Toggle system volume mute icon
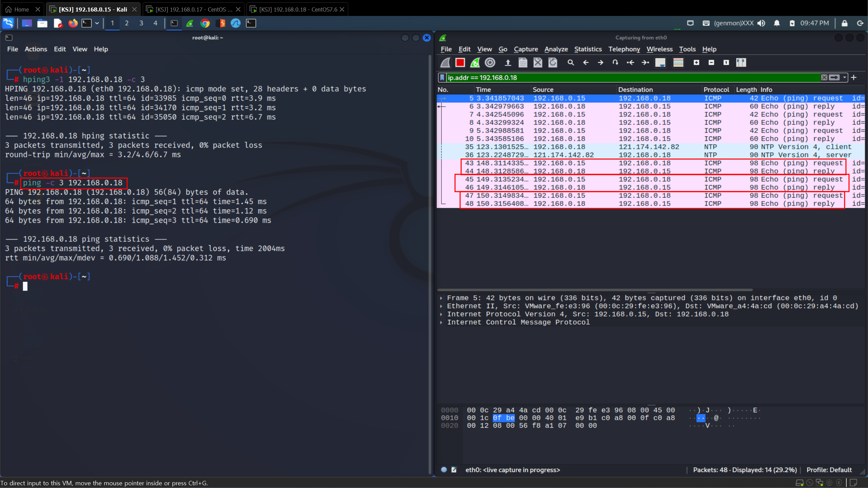This screenshot has height=488, width=868. pyautogui.click(x=761, y=23)
